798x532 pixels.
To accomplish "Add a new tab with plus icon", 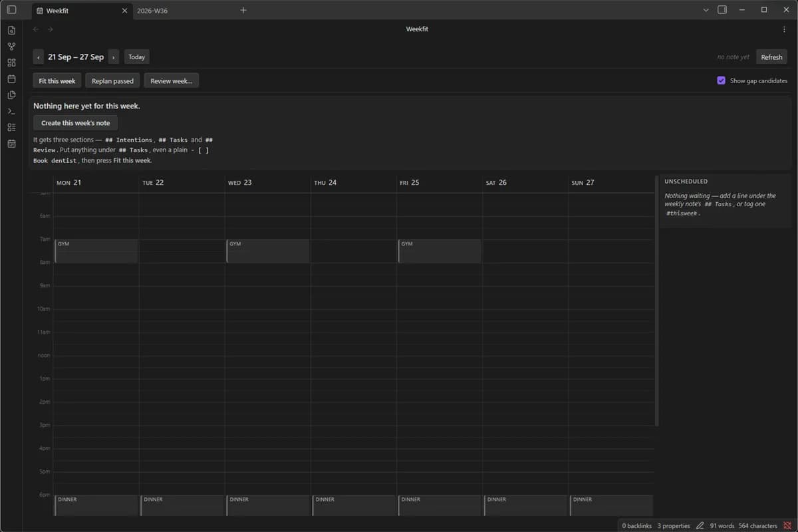I will coord(243,10).
